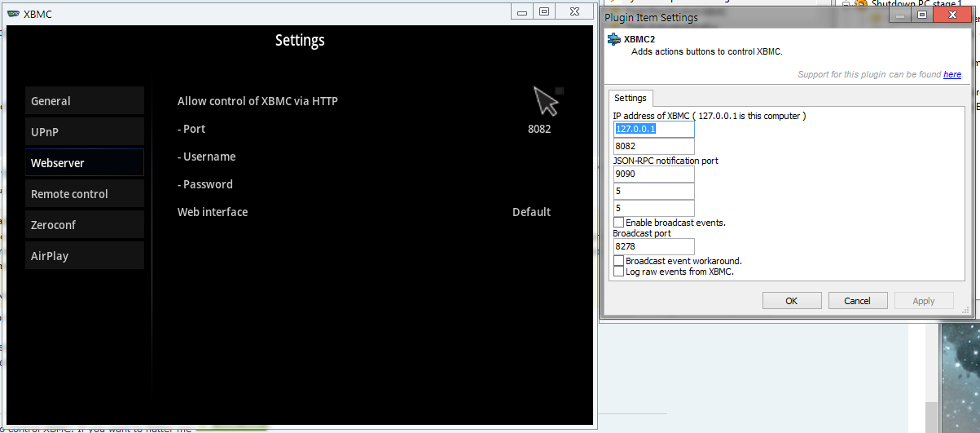Viewport: 980px width, 433px height.
Task: Close the Plugin Item Settings dialog
Action: point(951,15)
